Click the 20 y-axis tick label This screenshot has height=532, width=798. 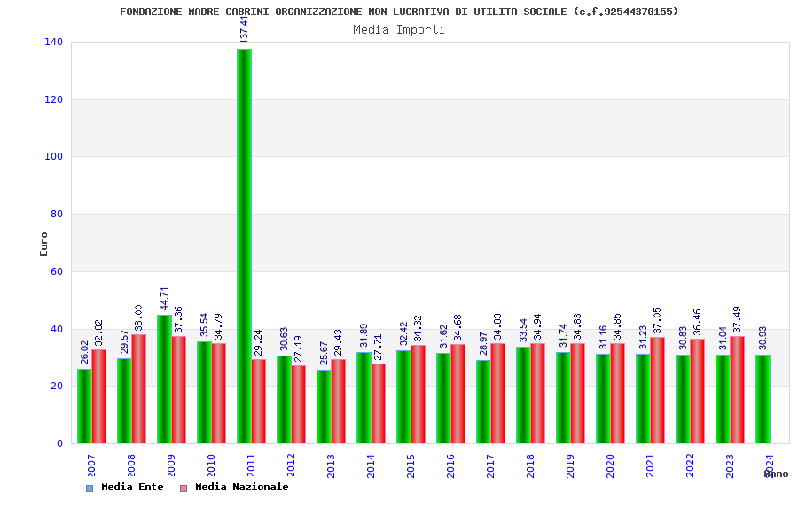pyautogui.click(x=57, y=387)
